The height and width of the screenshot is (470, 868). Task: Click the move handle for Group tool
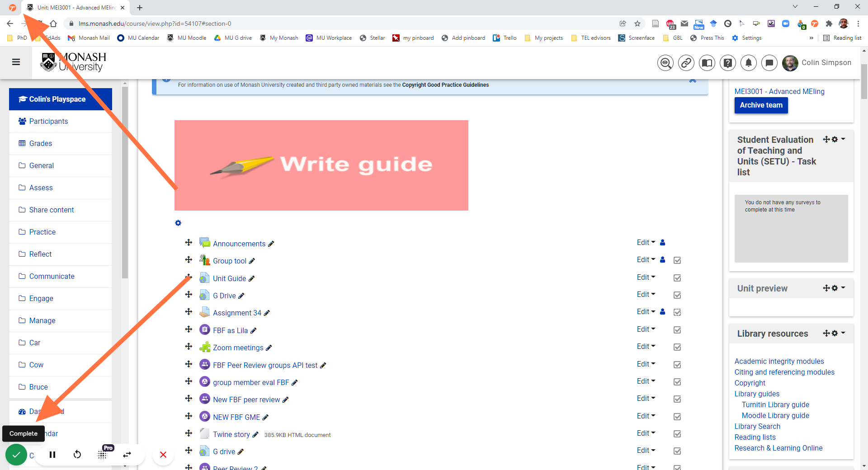pyautogui.click(x=189, y=260)
